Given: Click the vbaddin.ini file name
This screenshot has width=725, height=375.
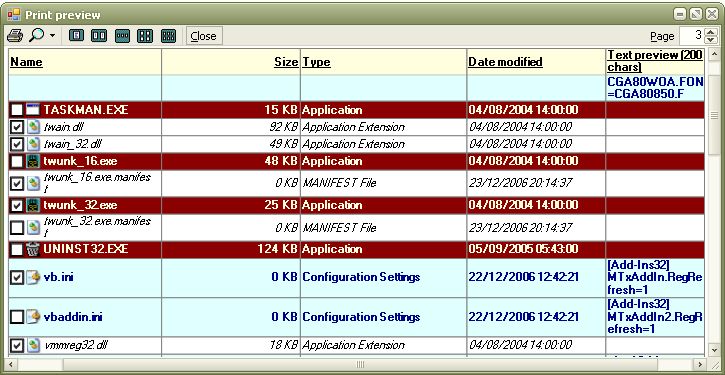Looking at the screenshot, I should tap(73, 317).
